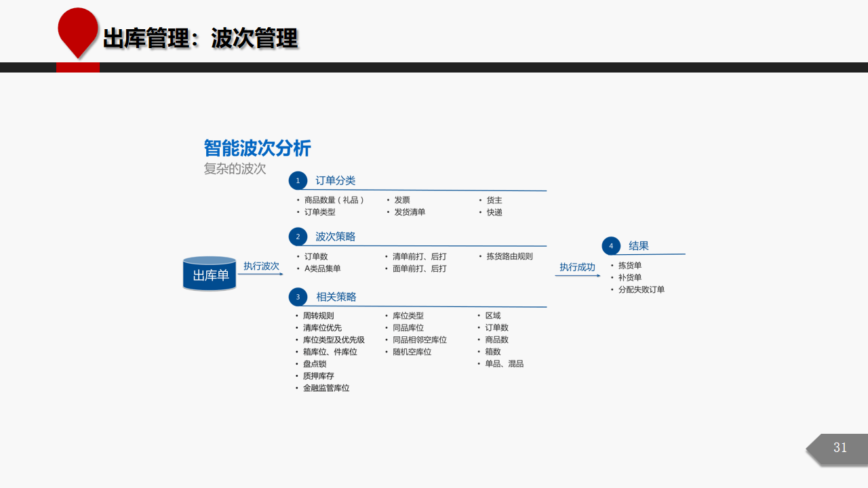Click the 快递 bullet
Viewport: 868px width, 488px height.
tap(494, 212)
